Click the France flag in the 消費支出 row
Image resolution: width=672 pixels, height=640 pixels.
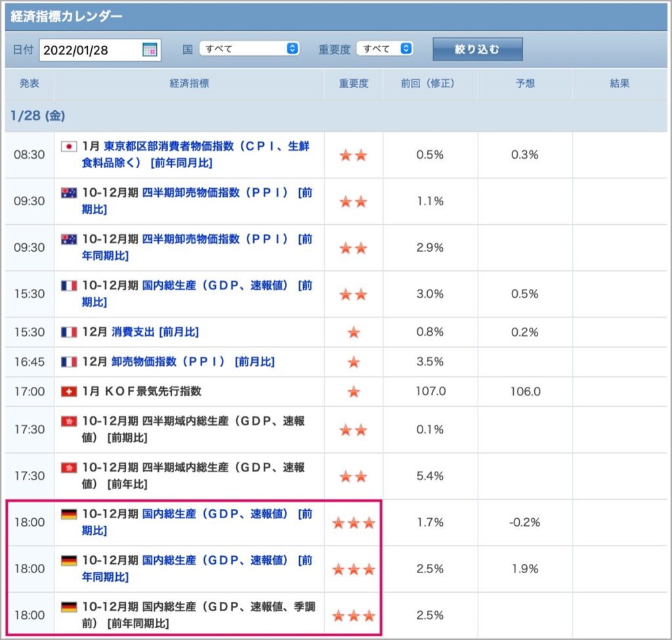tap(68, 332)
